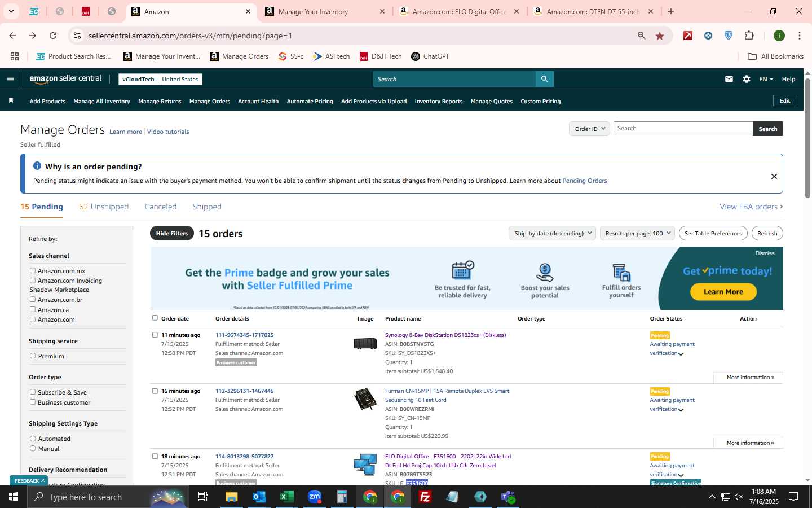
Task: Open the browser tab search dropdown arrow
Action: coord(11,11)
